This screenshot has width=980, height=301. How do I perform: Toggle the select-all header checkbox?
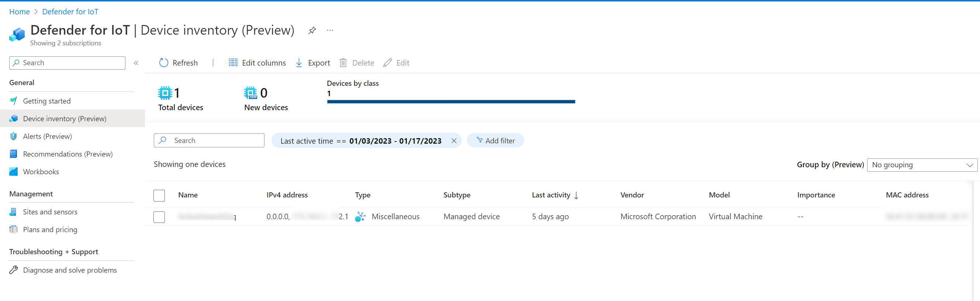159,195
